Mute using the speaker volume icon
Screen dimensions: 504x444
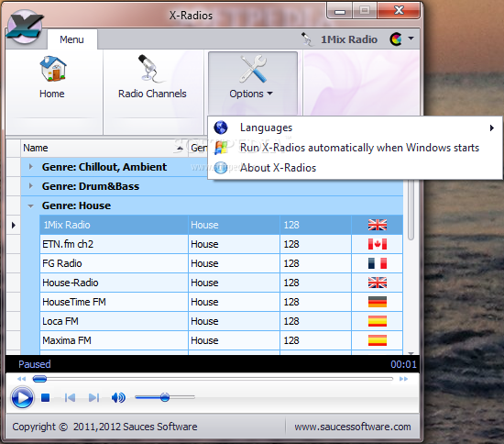coord(118,398)
